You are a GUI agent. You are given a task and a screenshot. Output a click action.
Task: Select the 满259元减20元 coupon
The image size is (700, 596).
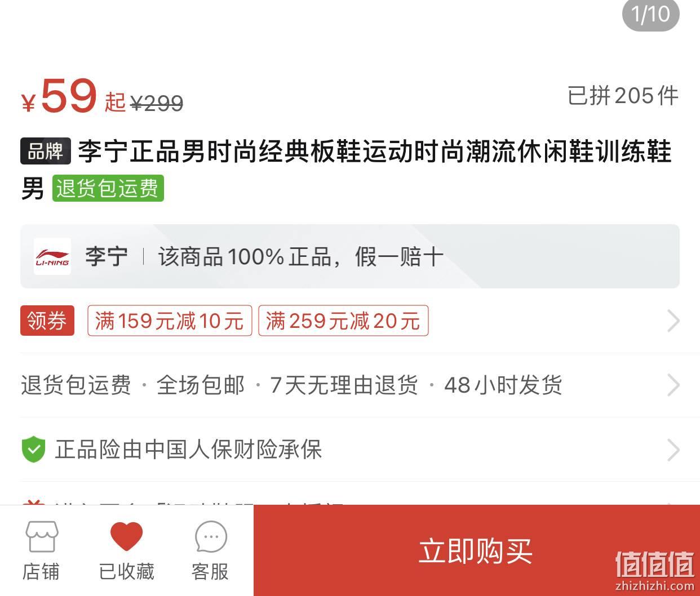click(x=343, y=321)
